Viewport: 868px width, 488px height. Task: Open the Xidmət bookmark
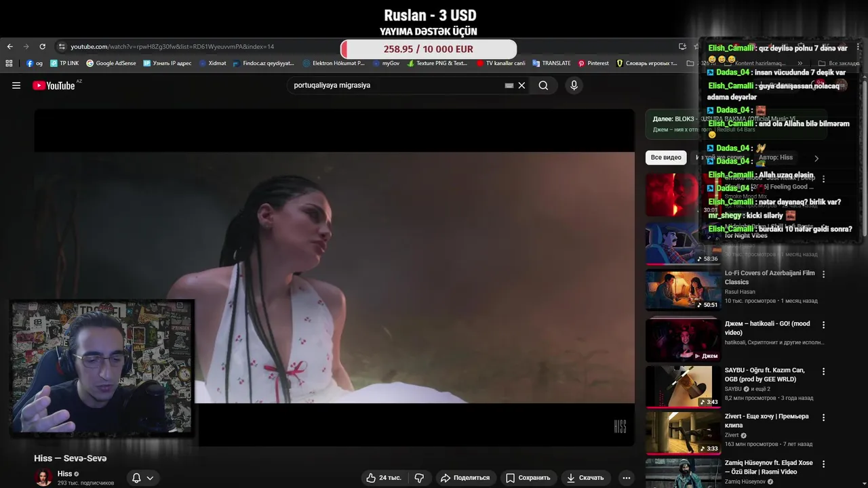(212, 63)
